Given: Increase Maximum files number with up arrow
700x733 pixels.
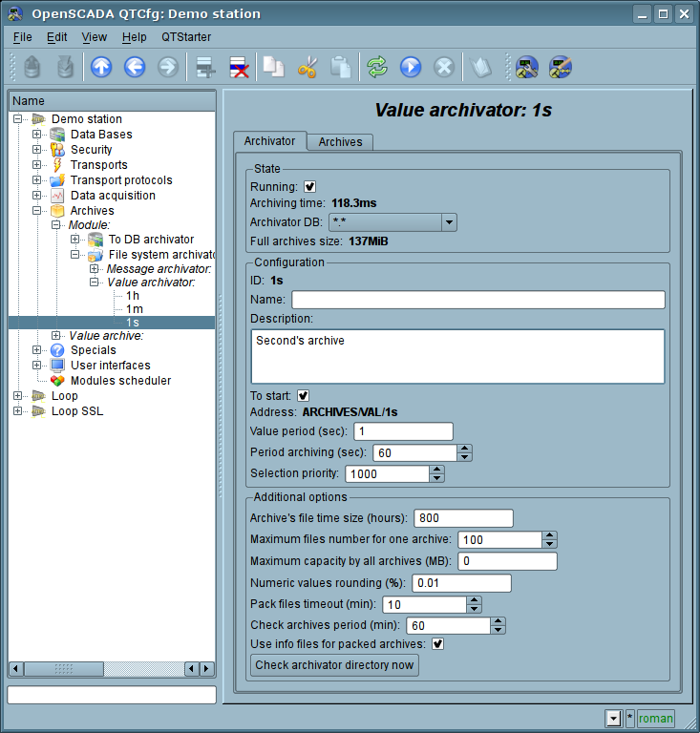Looking at the screenshot, I should [550, 535].
